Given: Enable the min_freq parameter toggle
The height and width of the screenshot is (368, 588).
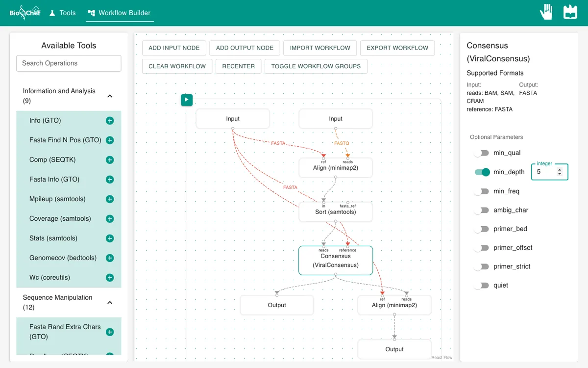Looking at the screenshot, I should click(482, 191).
